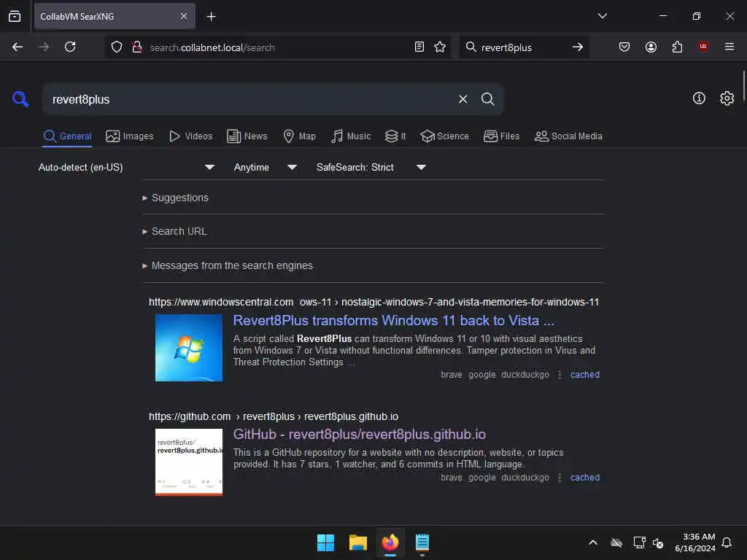The image size is (747, 560).
Task: Open Notepad from taskbar
Action: pos(422,542)
